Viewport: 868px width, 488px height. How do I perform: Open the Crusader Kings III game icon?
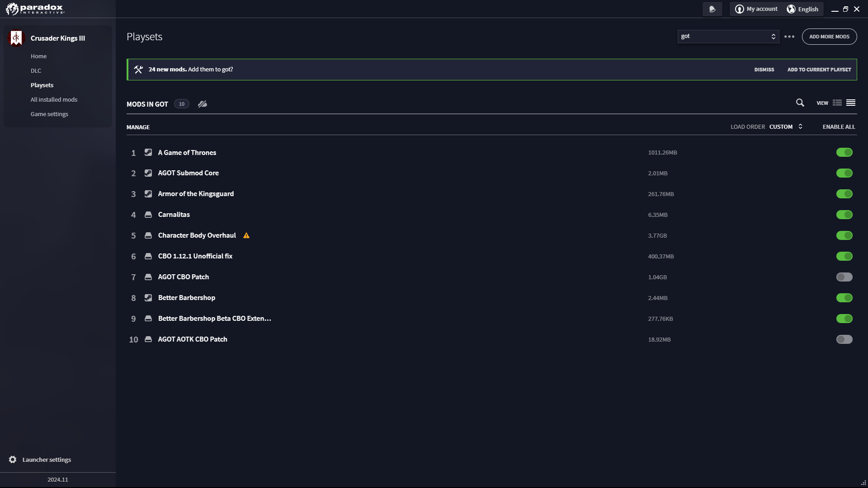point(16,38)
